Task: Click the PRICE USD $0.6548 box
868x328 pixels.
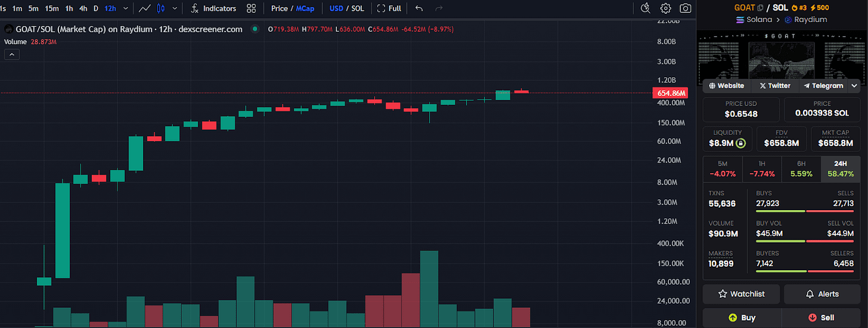Action: pos(741,109)
